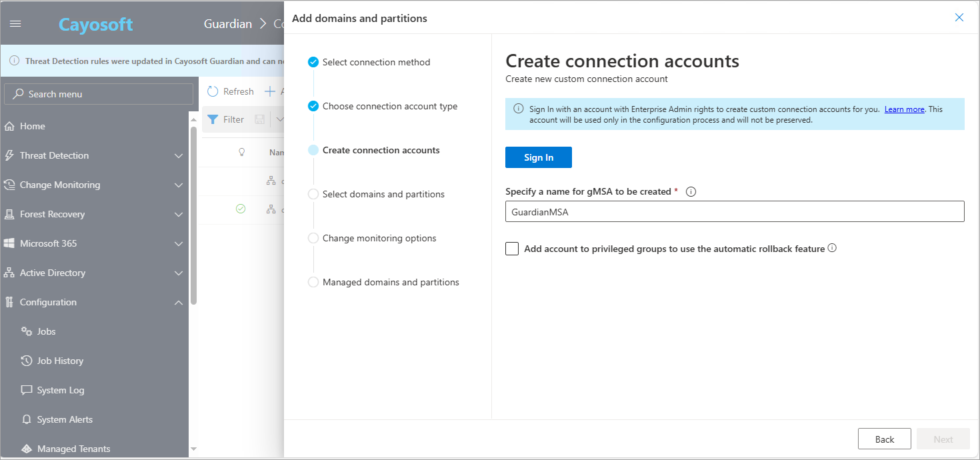Open System Log menu item
The image size is (980, 460).
click(60, 390)
